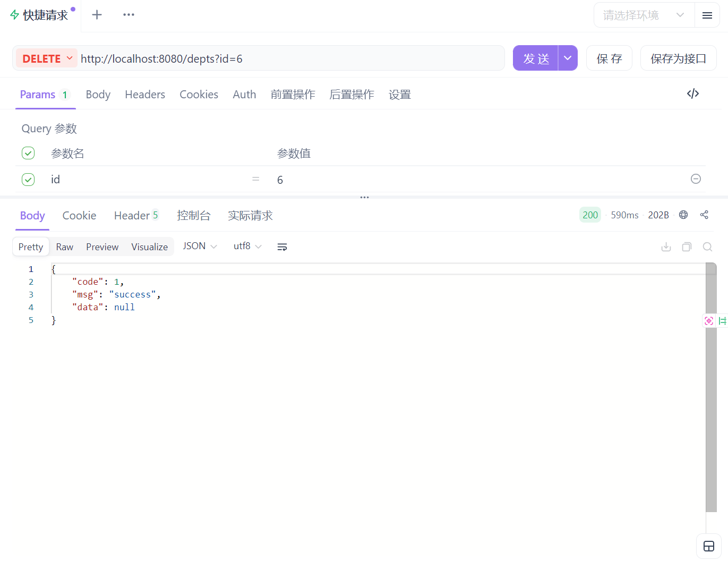Change the JSON response format dropdown

200,246
